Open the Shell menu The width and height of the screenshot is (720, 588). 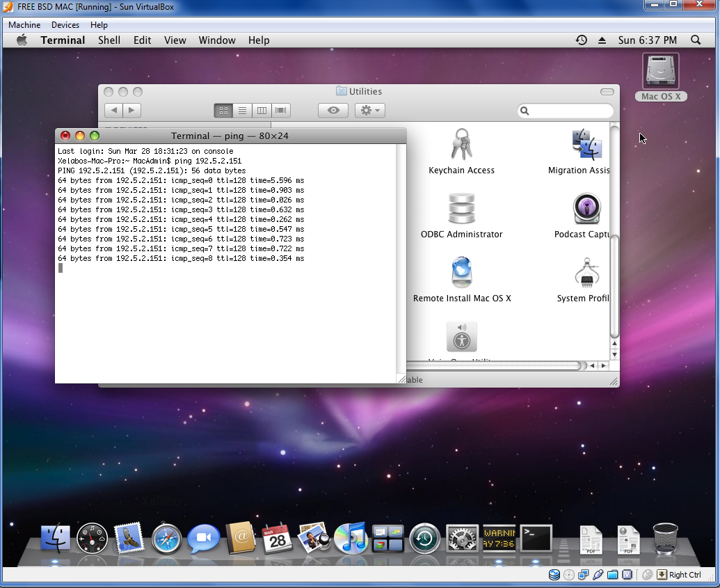109,40
